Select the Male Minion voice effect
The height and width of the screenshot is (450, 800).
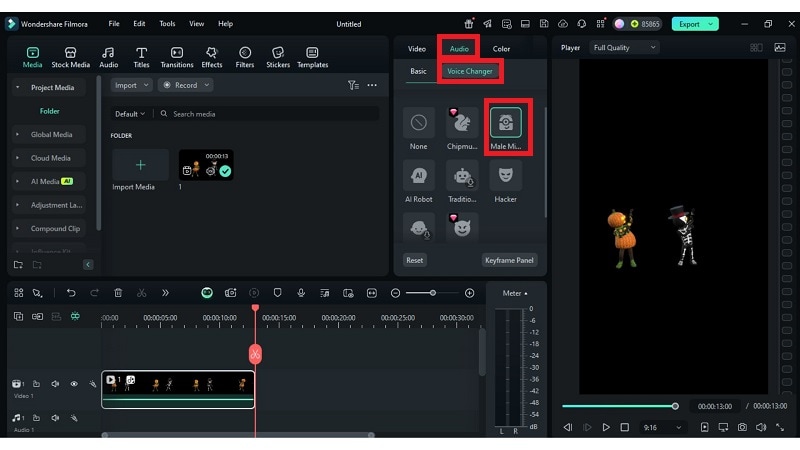(506, 129)
